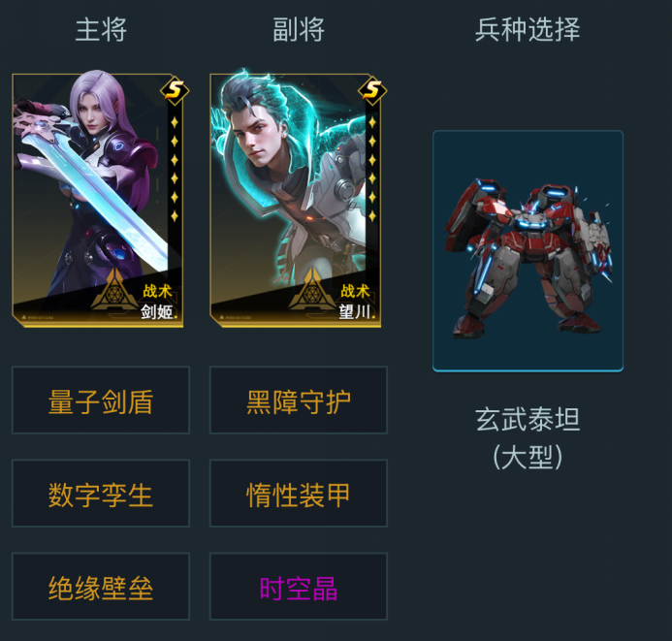Click the S rank badge on 望川 card

tap(372, 90)
